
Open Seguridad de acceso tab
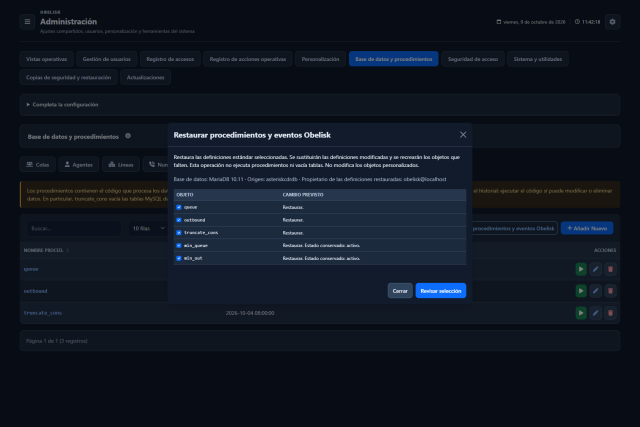coord(473,59)
